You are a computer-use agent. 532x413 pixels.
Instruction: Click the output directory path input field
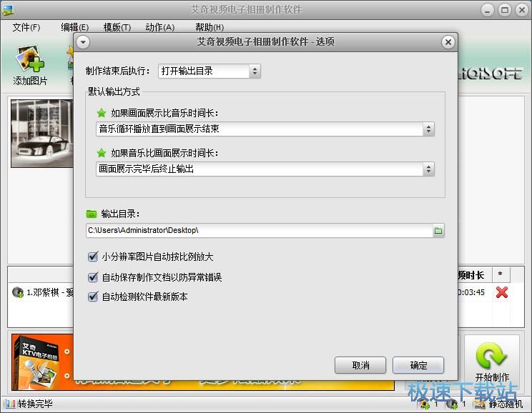260,231
